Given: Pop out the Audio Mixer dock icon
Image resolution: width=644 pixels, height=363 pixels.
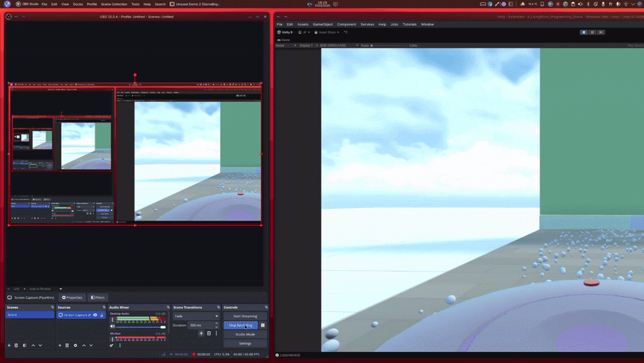Looking at the screenshot, I should 168,307.
